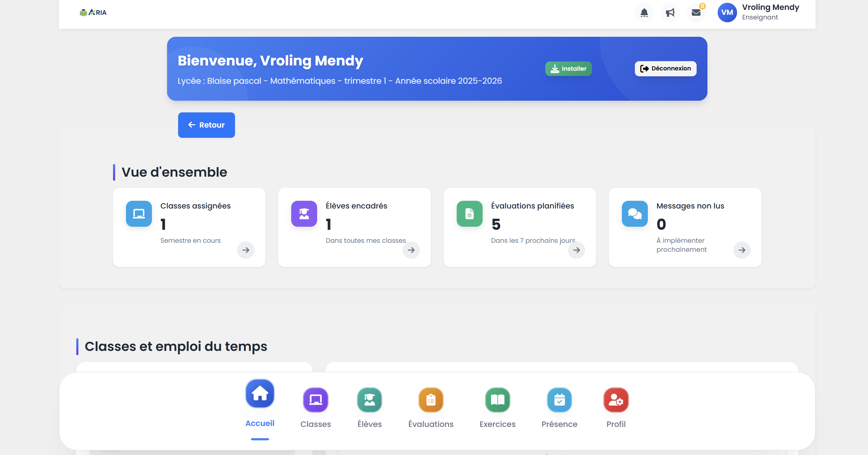
Task: Click the Présence calendar icon
Action: point(559,400)
